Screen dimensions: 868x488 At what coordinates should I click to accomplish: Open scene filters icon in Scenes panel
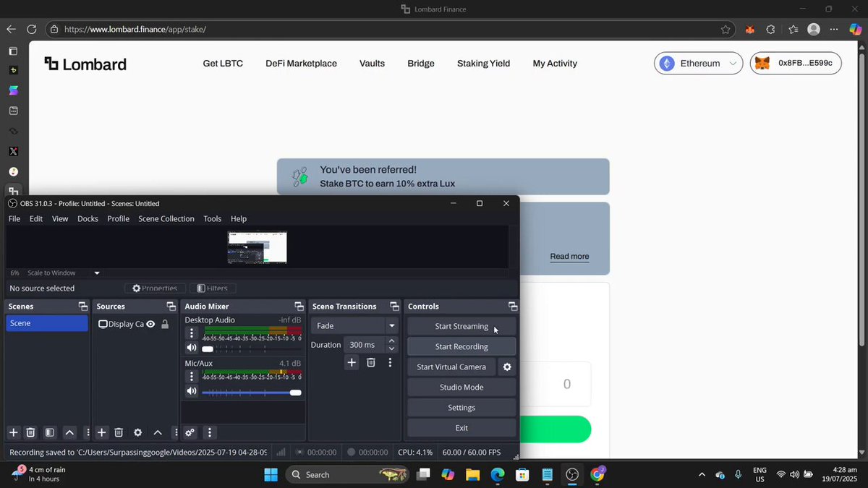coord(49,432)
